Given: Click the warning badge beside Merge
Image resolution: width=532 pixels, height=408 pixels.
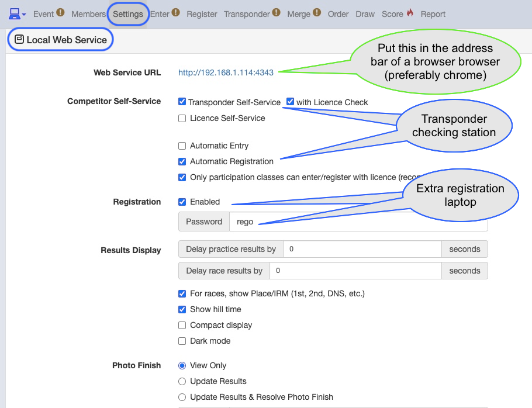Looking at the screenshot, I should (x=316, y=12).
